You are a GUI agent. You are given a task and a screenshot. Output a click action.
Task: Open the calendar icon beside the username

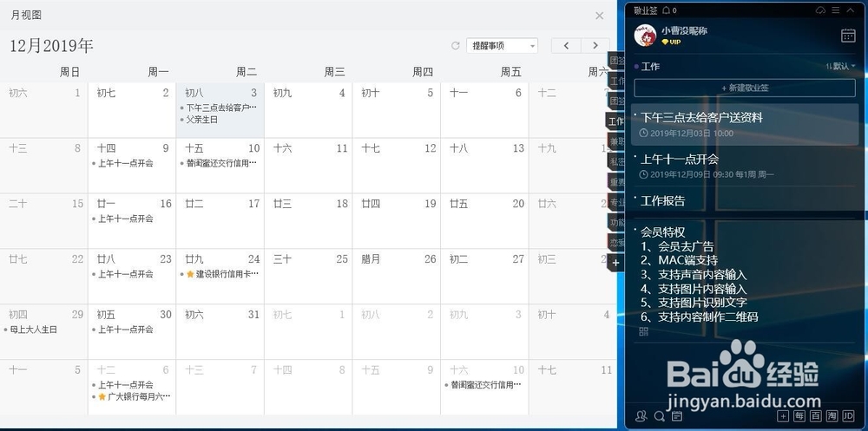848,36
